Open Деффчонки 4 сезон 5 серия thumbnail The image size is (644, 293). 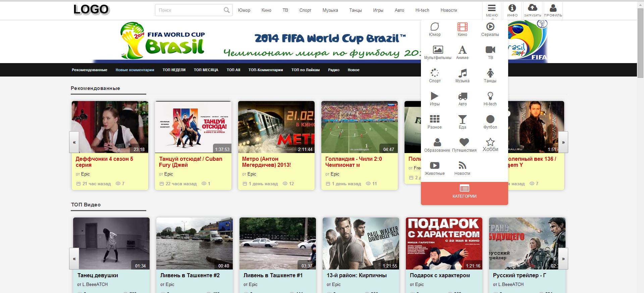pos(110,127)
